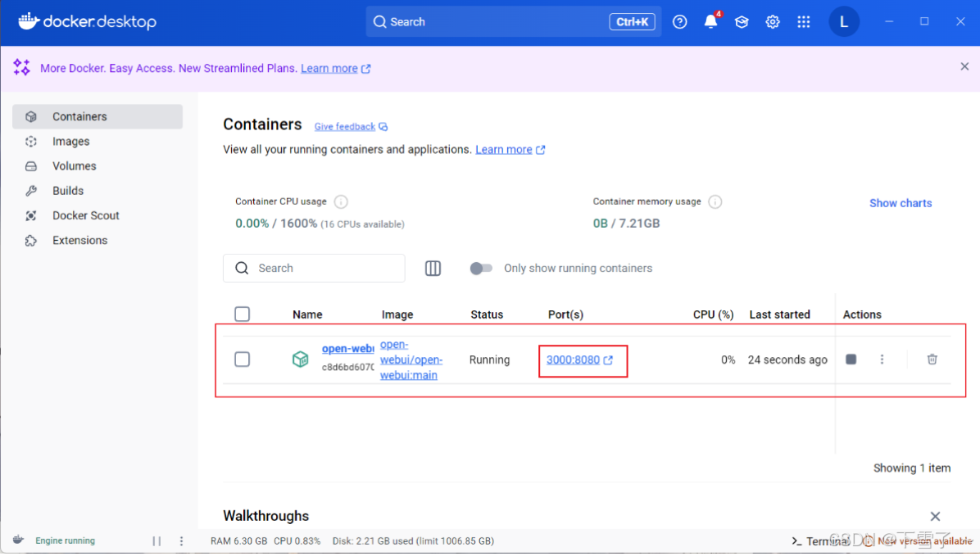Open the help question-mark icon
The image size is (980, 556).
click(x=679, y=22)
